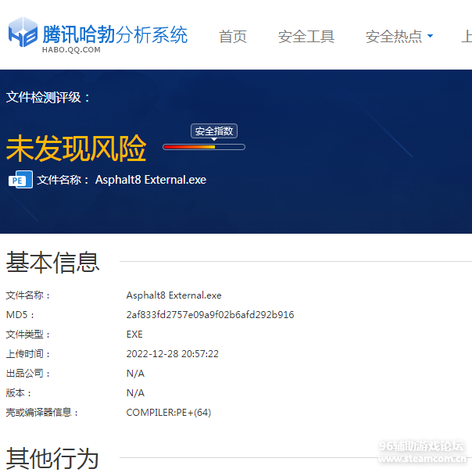Image resolution: width=472 pixels, height=476 pixels.
Task: Open the 安全工具 navigation item
Action: (306, 37)
